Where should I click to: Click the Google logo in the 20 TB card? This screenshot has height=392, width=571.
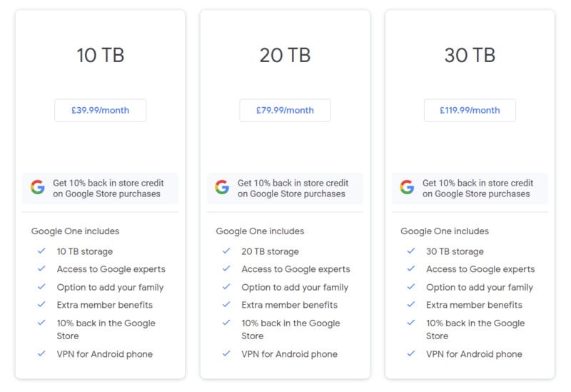point(222,188)
